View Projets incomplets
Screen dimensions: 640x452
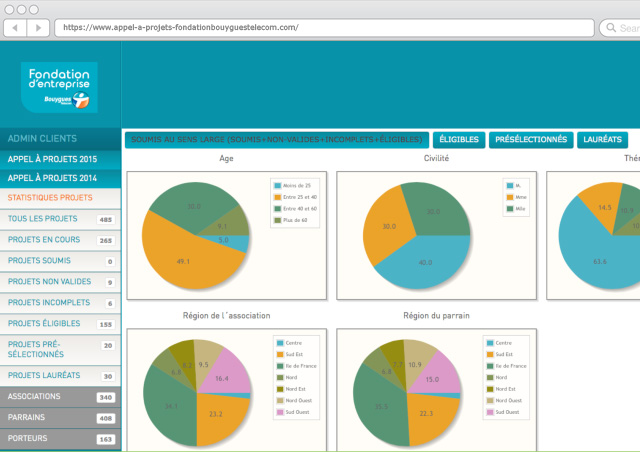[x=60, y=303]
